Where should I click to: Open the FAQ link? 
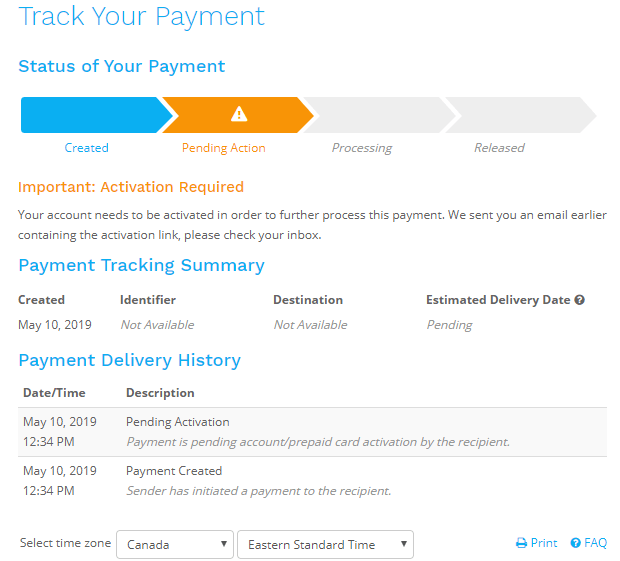pyautogui.click(x=596, y=543)
